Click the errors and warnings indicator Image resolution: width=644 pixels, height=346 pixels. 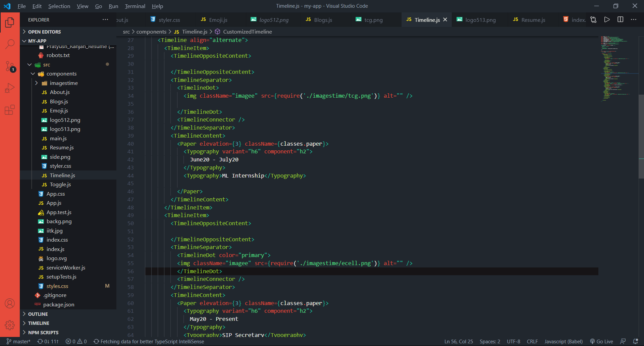[76, 341]
